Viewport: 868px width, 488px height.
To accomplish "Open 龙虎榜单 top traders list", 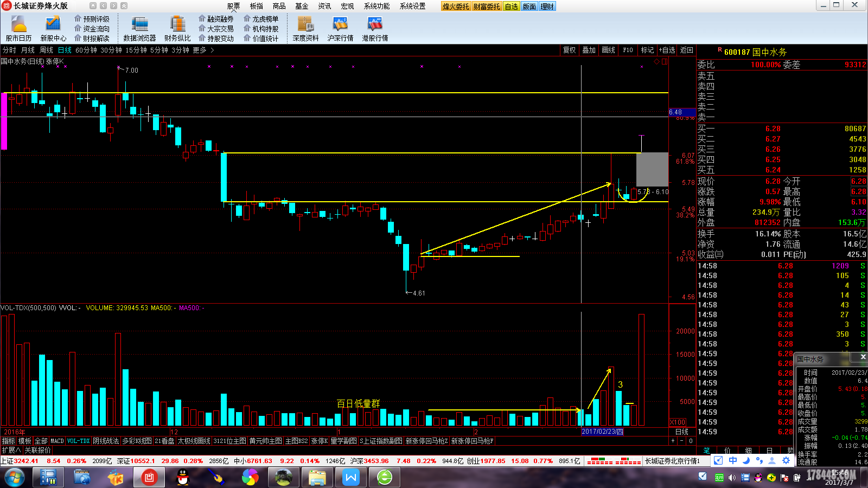I will 261,19.
